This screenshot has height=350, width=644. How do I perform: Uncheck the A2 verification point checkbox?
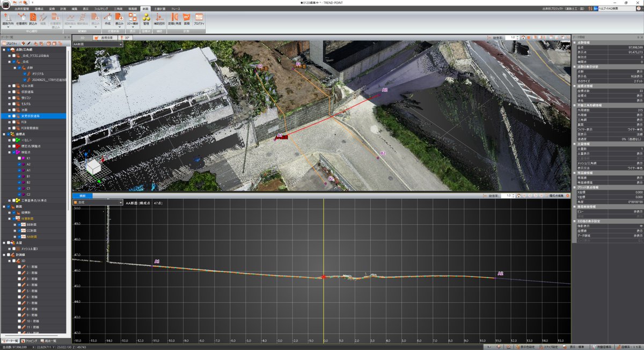[x=20, y=165]
